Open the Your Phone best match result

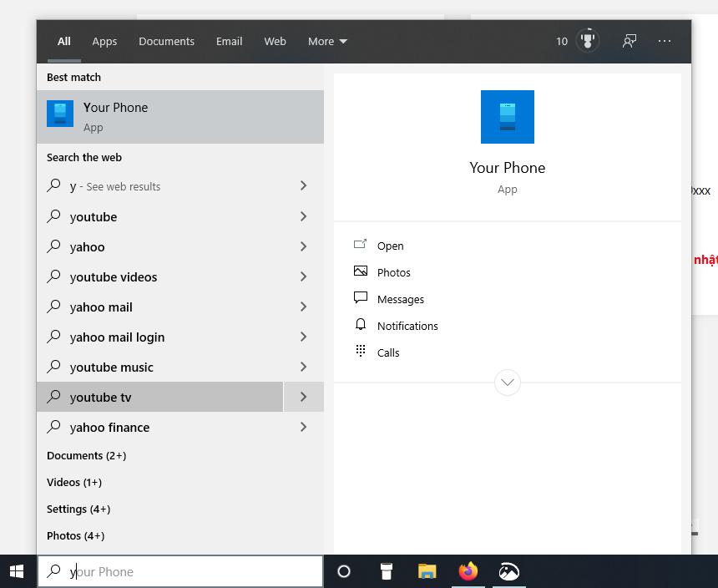[x=180, y=117]
